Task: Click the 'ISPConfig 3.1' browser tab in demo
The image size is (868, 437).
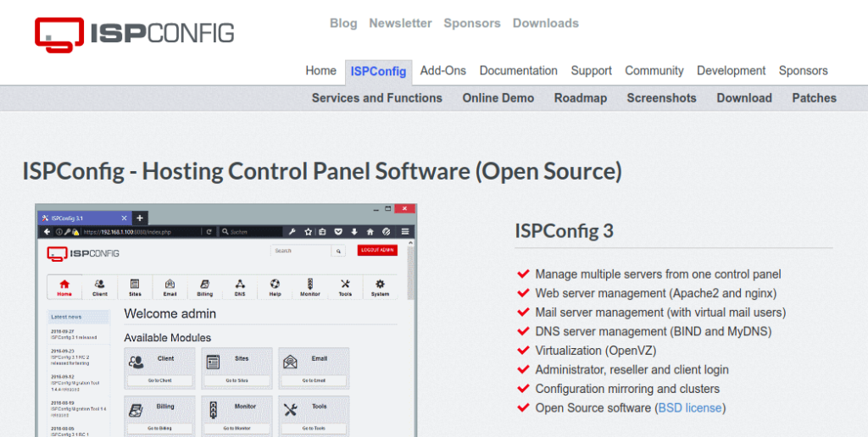Action: pyautogui.click(x=84, y=218)
